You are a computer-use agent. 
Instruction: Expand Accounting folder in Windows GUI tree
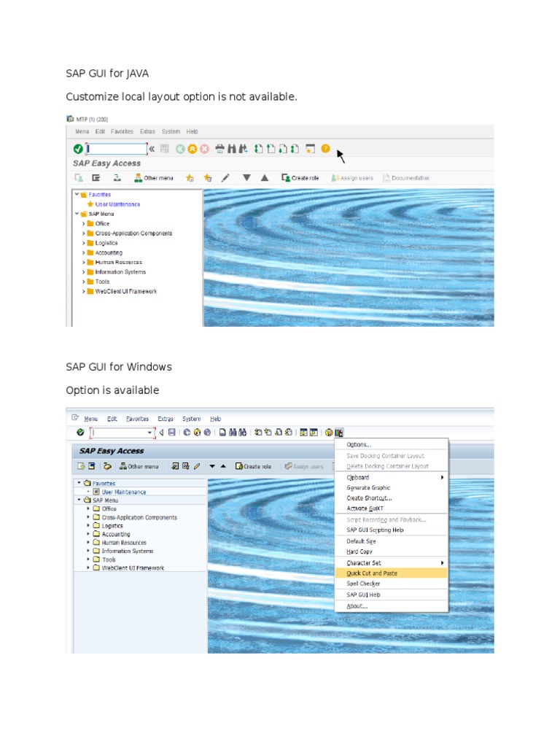tap(88, 534)
